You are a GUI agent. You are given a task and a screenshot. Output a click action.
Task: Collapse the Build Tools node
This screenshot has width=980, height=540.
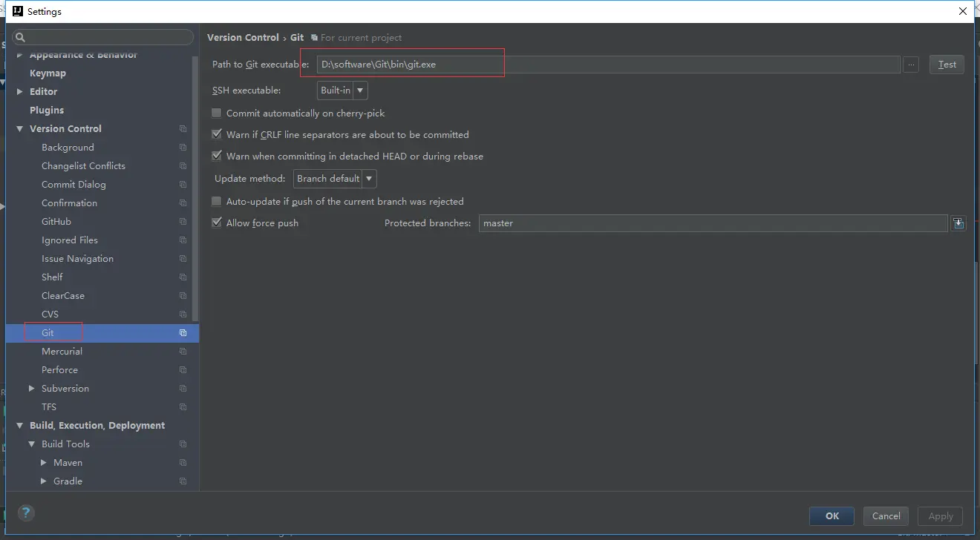click(32, 444)
